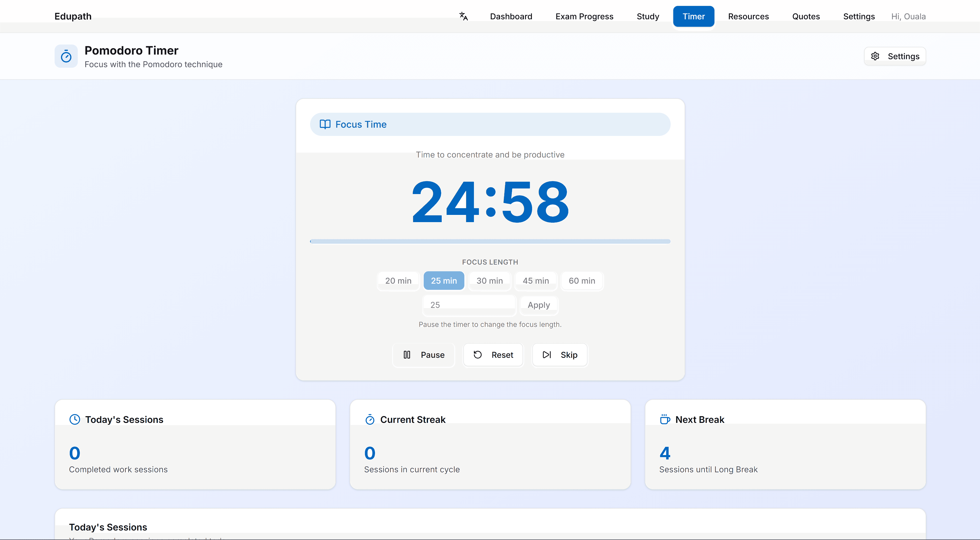Apply the custom focus length
The height and width of the screenshot is (540, 980).
[538, 304]
